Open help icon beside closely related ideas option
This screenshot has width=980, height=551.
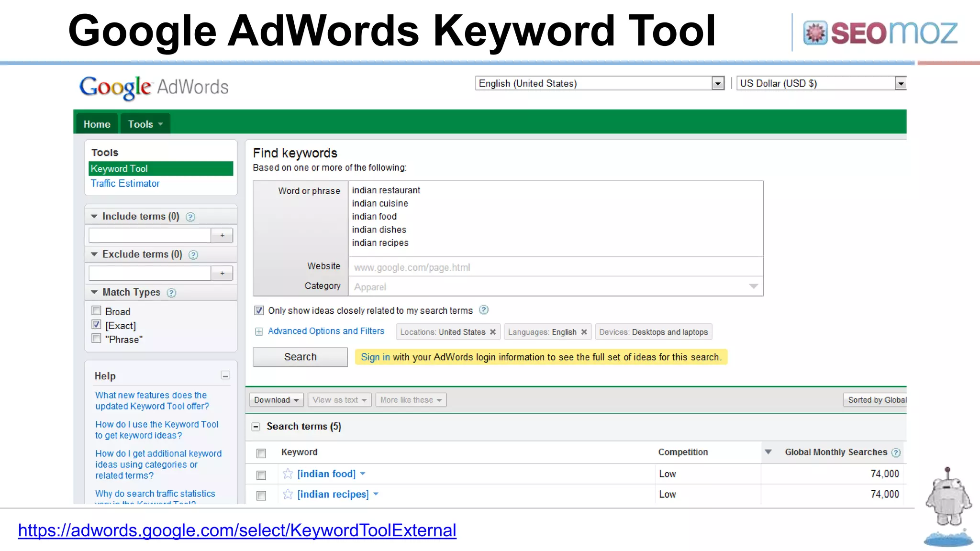(x=484, y=310)
